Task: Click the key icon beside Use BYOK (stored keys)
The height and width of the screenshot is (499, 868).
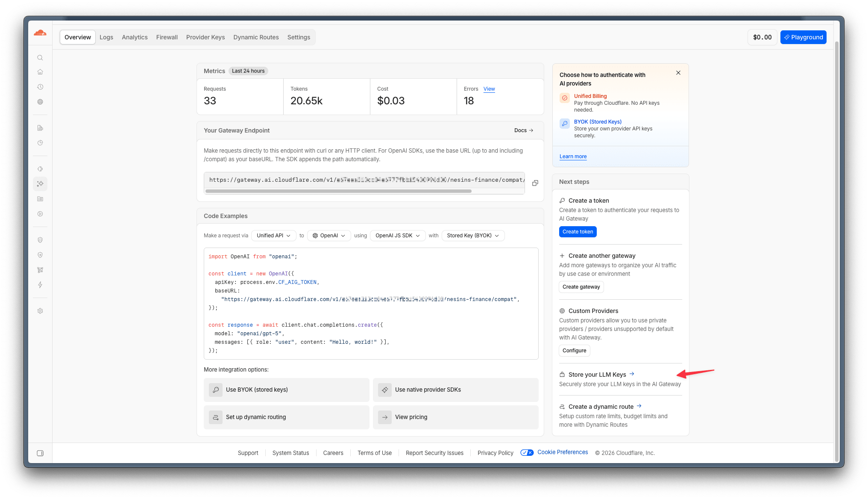Action: coord(216,390)
